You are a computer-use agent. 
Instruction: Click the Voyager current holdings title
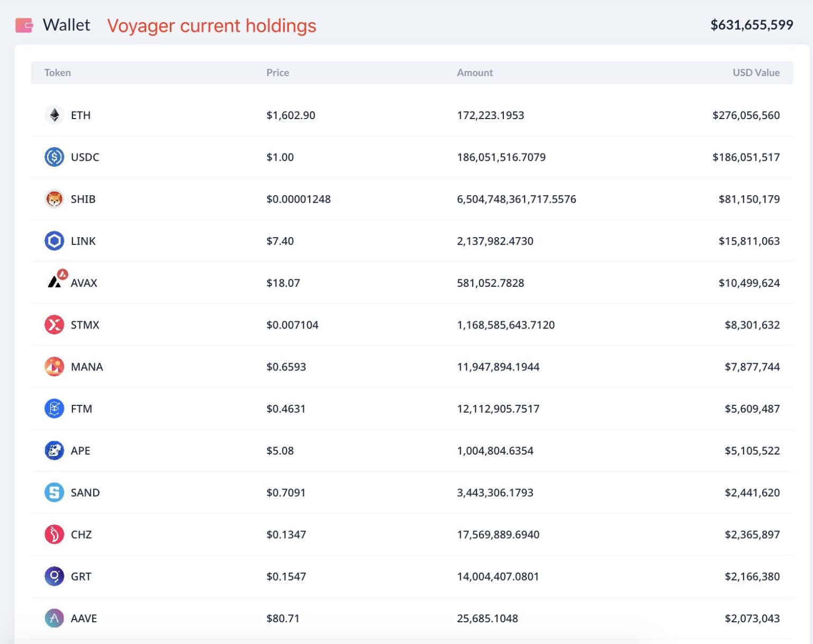(x=211, y=25)
